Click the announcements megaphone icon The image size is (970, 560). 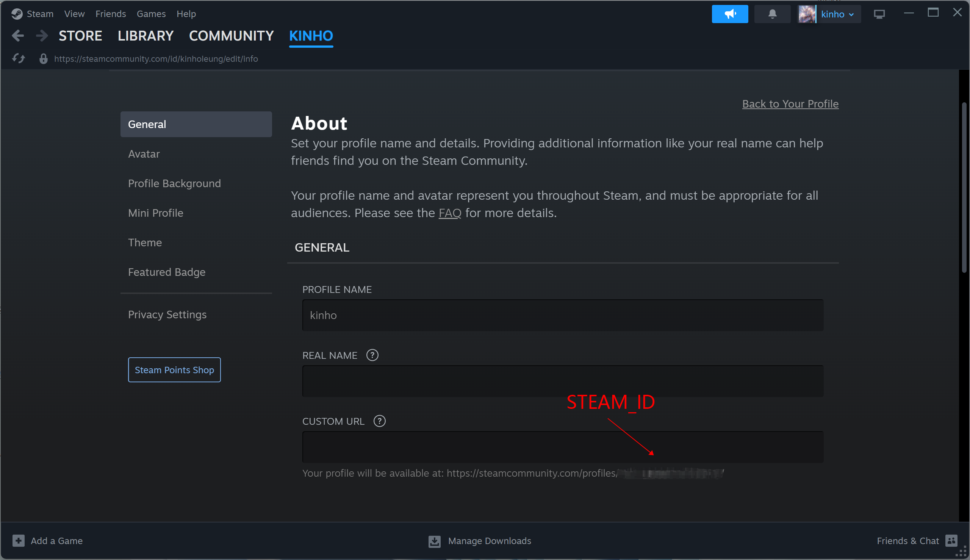pos(730,14)
